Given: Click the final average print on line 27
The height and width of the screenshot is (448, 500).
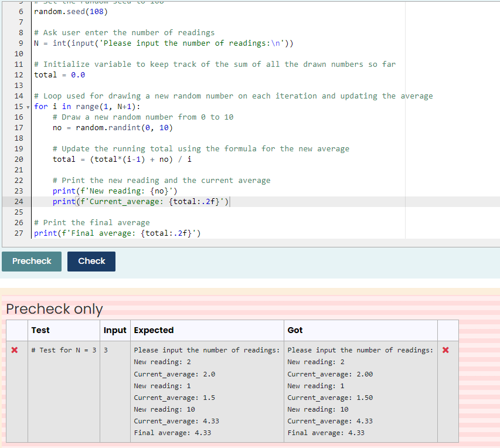Looking at the screenshot, I should pos(117,233).
